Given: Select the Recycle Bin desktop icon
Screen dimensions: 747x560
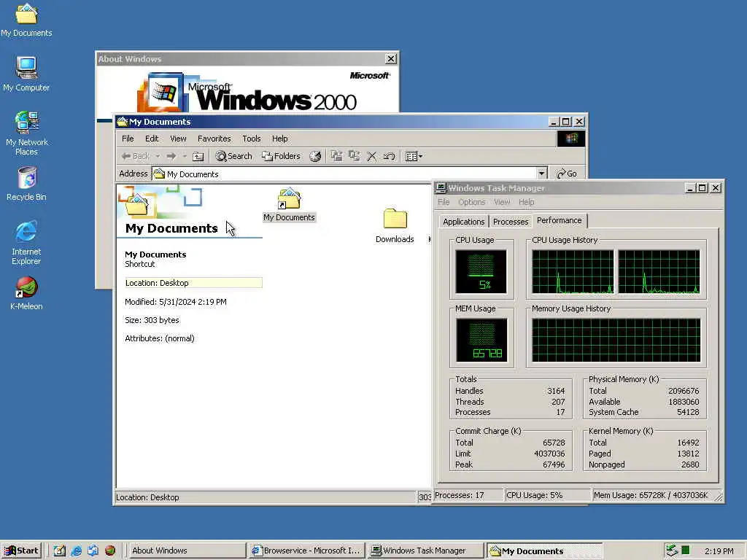Looking at the screenshot, I should tap(27, 184).
